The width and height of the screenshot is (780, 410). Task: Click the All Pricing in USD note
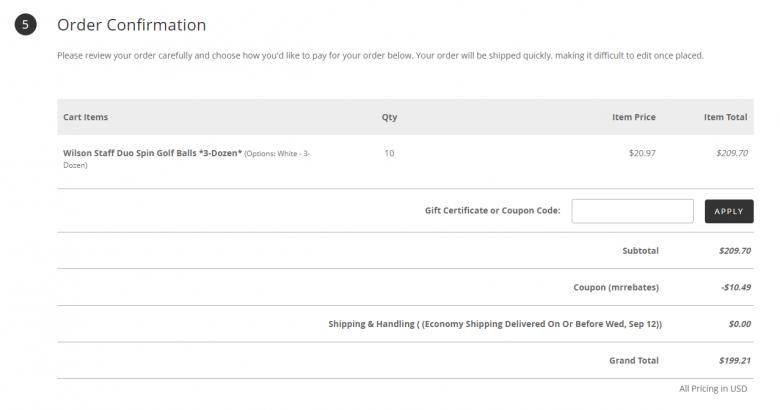pos(713,388)
